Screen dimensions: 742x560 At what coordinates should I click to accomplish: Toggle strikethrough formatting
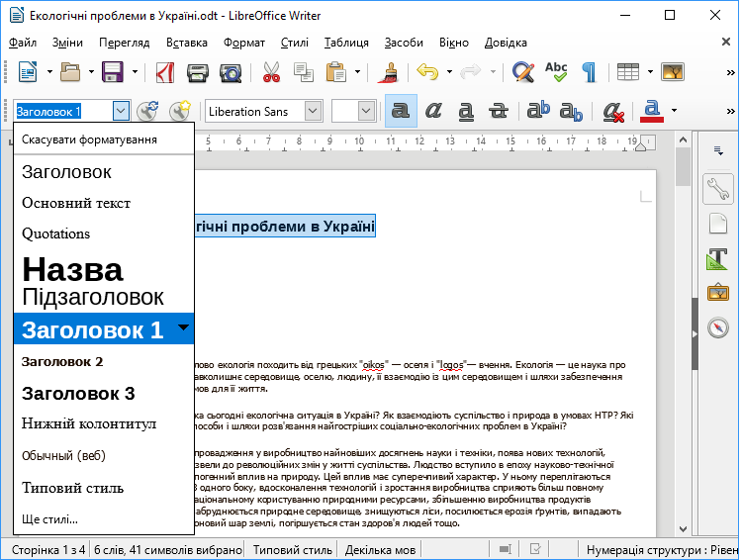pyautogui.click(x=499, y=111)
